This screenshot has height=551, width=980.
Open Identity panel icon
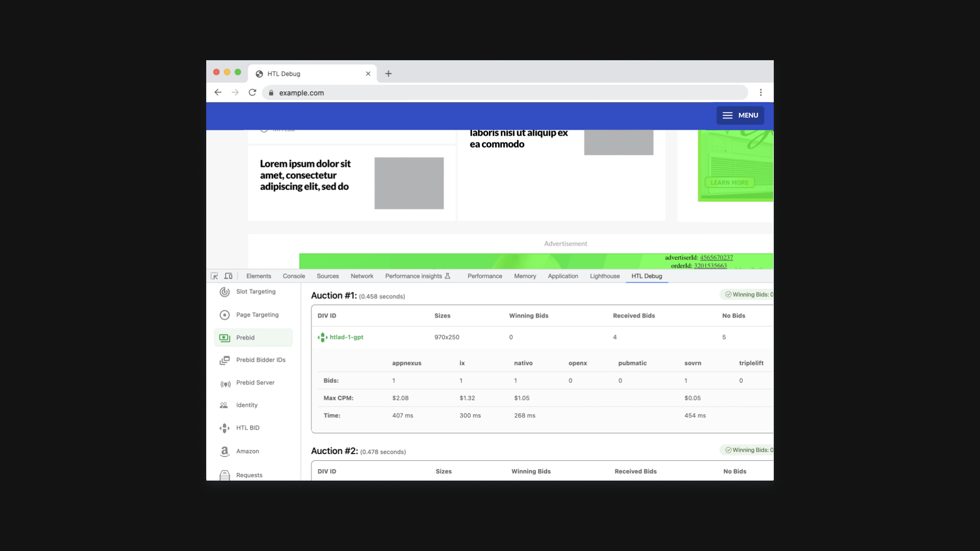click(224, 406)
